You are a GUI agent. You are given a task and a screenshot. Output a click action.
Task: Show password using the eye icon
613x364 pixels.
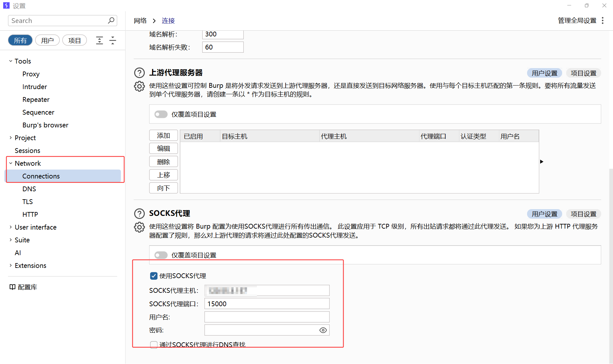[x=323, y=330]
